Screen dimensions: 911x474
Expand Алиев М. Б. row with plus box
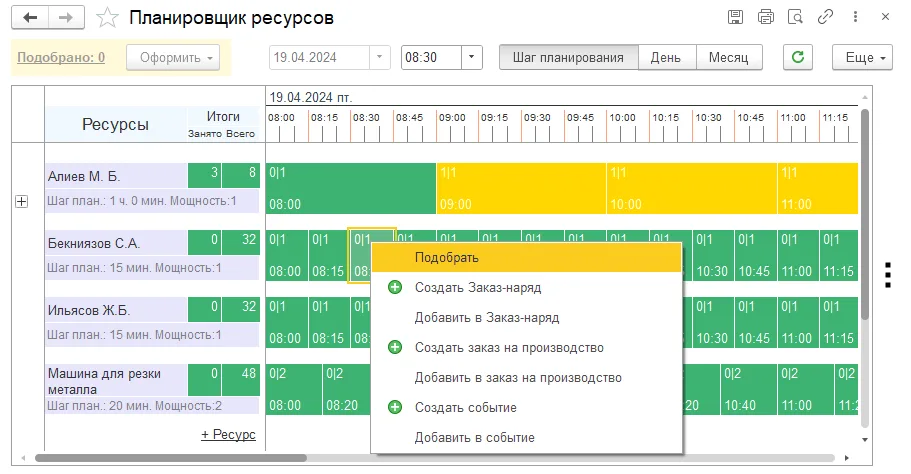[21, 202]
